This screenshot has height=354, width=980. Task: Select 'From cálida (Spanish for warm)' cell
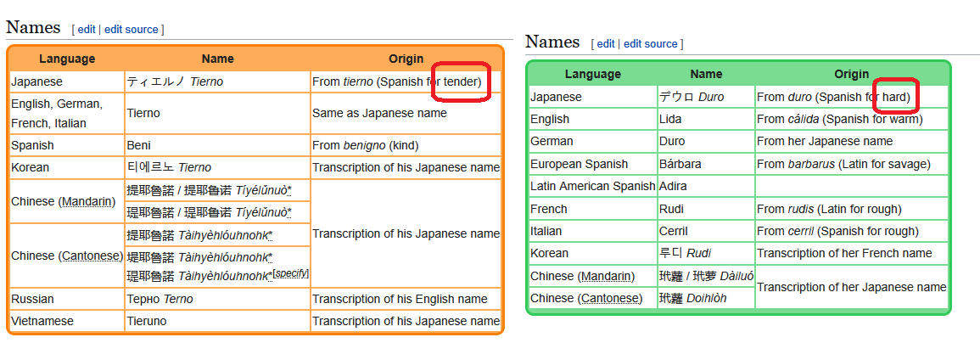coord(851,119)
